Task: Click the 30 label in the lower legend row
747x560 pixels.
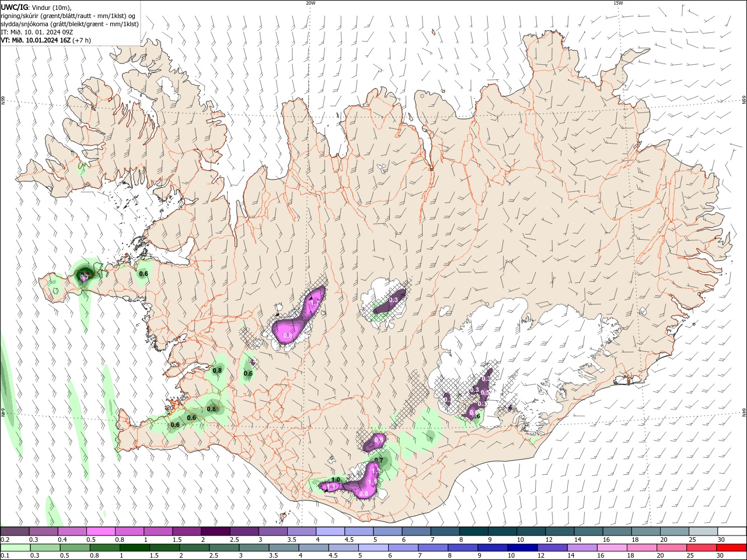Action: 720,556
